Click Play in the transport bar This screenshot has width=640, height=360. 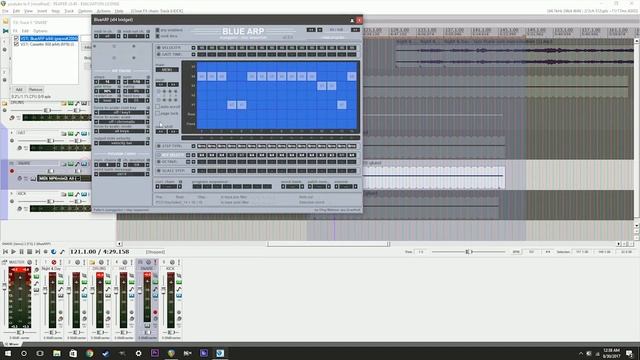coord(13,252)
